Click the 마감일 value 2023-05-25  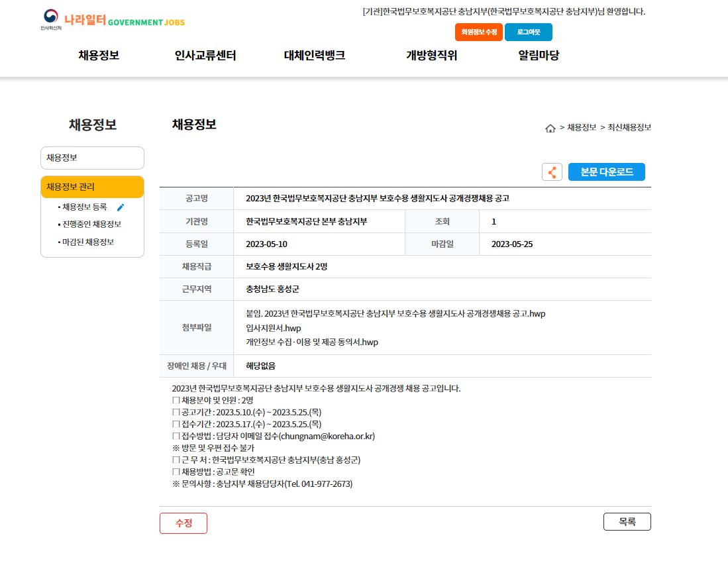[x=512, y=244]
